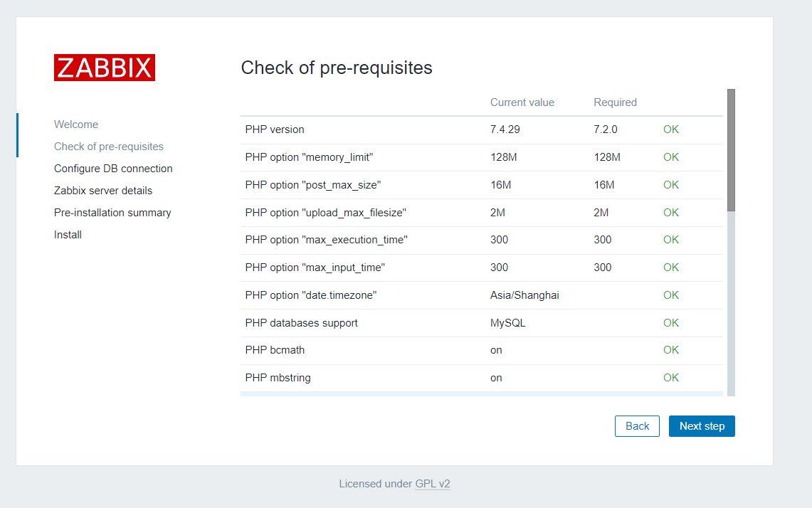This screenshot has width=812, height=508.
Task: Click the Current value column header
Action: [x=522, y=102]
